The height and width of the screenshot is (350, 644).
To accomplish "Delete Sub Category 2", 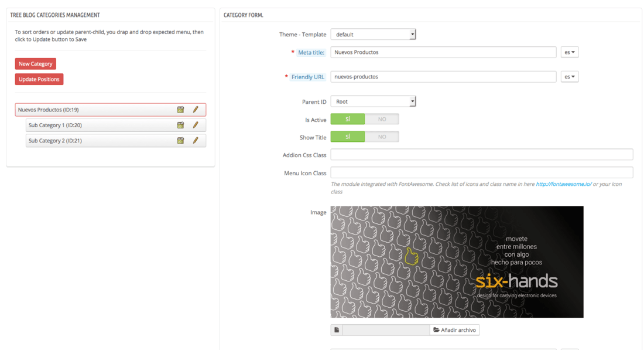I will point(180,141).
